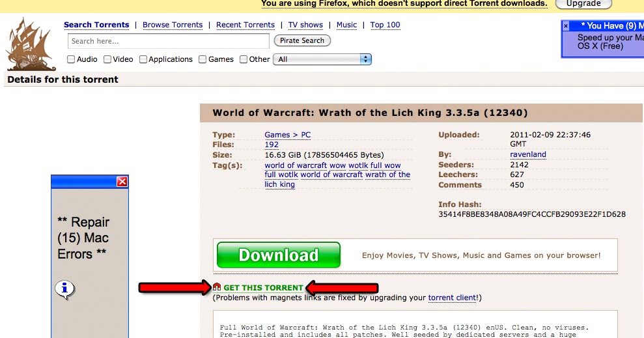Click the info speech bubble in Mac ad

click(65, 290)
